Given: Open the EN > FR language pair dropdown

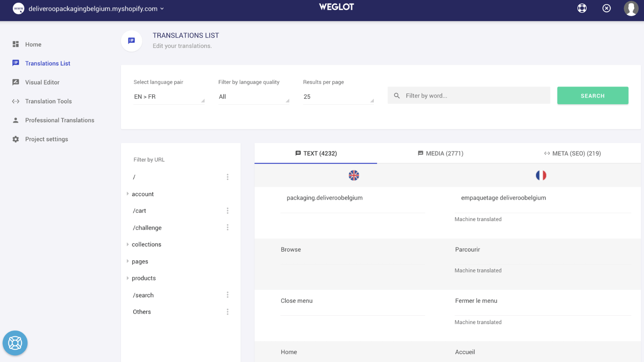Looking at the screenshot, I should click(x=169, y=97).
